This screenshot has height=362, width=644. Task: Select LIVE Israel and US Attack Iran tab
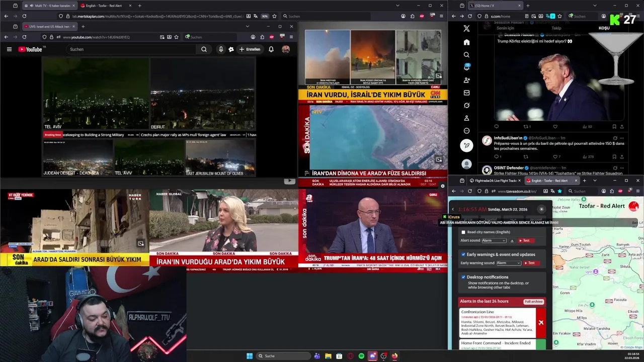pos(49,26)
